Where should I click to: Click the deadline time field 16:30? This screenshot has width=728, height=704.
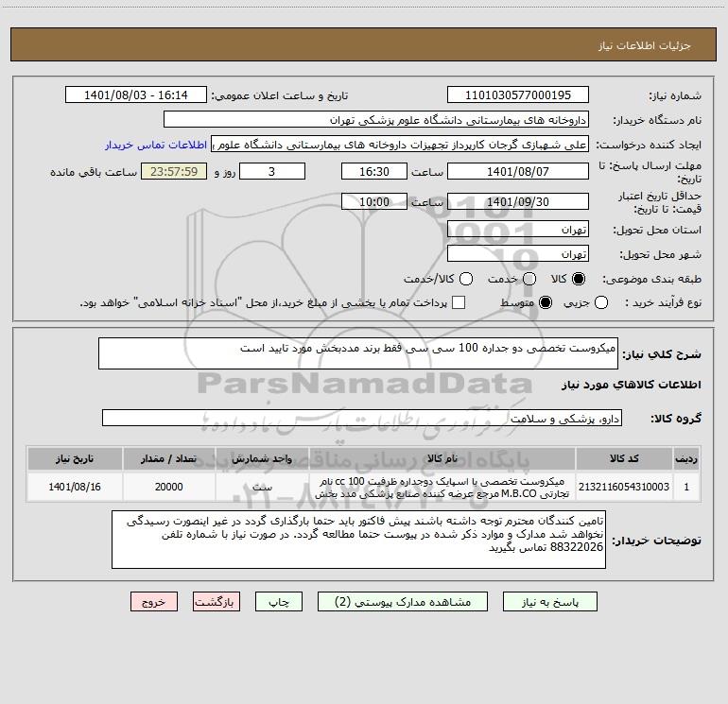(x=374, y=171)
